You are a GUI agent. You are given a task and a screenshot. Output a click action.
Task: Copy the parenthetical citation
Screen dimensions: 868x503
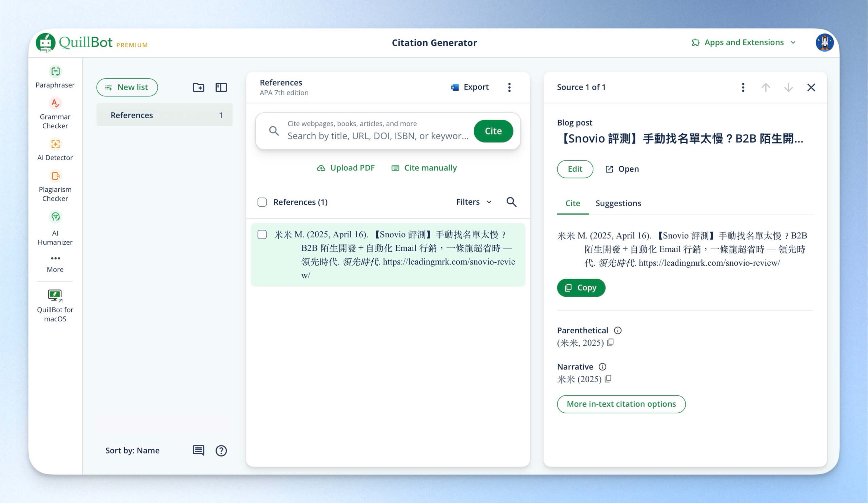(610, 342)
